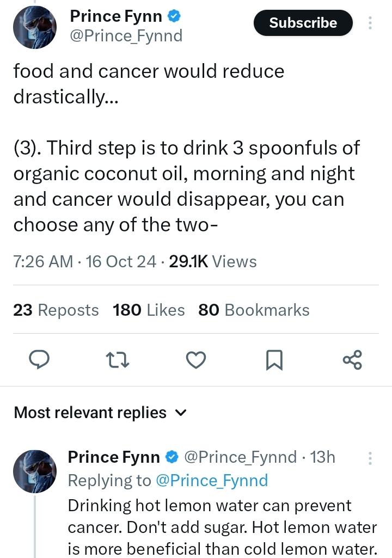Image resolution: width=392 pixels, height=558 pixels.
Task: Repost this tweet using the arrows icon
Action: point(117,360)
